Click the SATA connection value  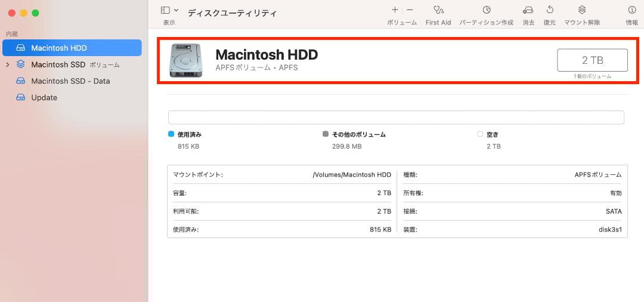pos(614,212)
